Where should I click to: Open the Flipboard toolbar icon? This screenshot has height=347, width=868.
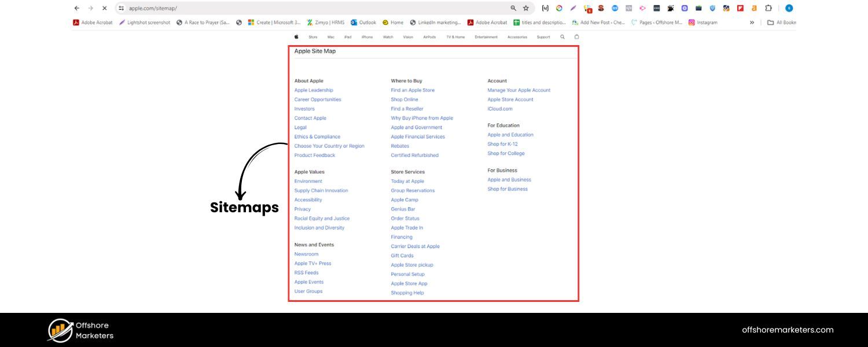tap(740, 8)
